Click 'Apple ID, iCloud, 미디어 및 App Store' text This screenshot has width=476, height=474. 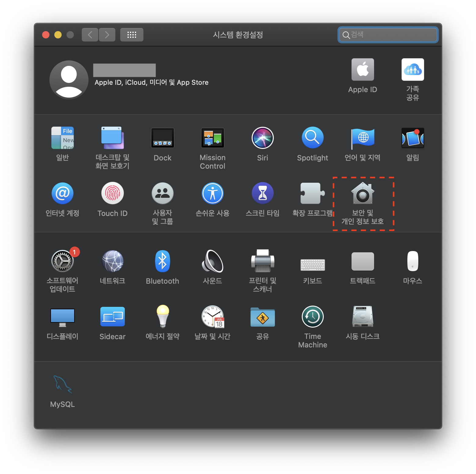pos(152,82)
